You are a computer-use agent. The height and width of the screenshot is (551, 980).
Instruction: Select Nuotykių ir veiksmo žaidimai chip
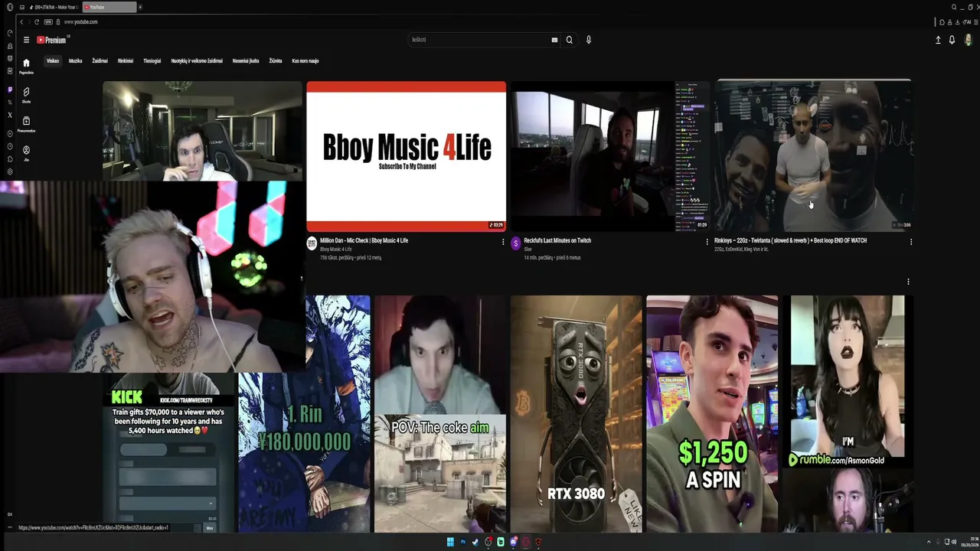click(197, 61)
